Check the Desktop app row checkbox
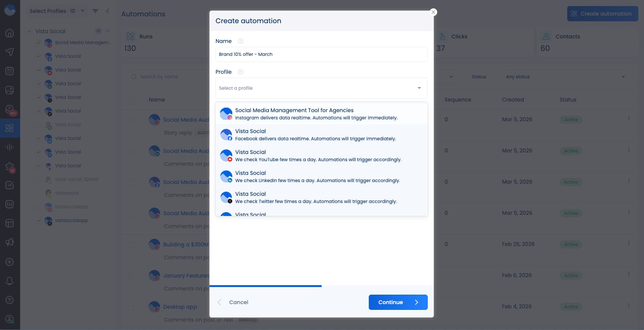Viewport: 644px width, 330px height. point(131,307)
